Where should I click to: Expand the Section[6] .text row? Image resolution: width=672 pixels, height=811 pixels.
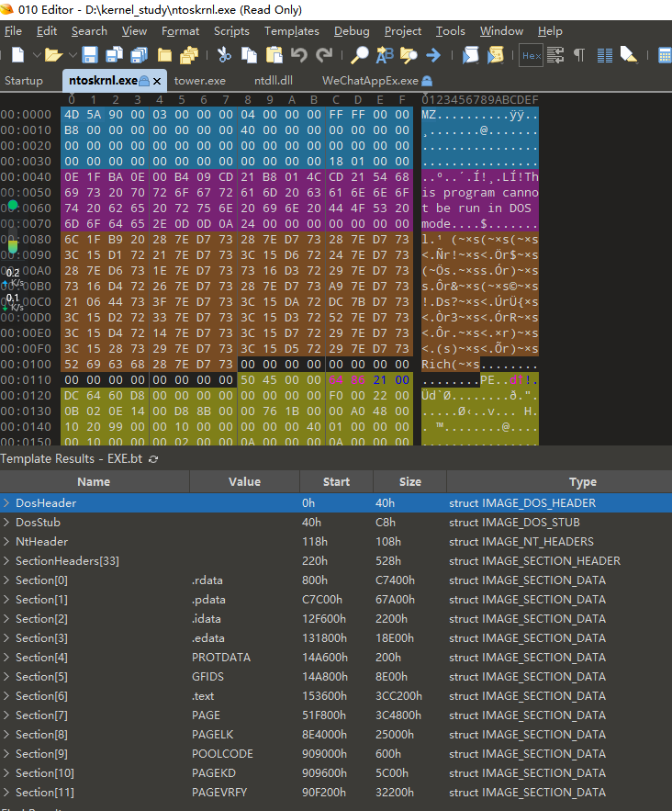pos(6,696)
